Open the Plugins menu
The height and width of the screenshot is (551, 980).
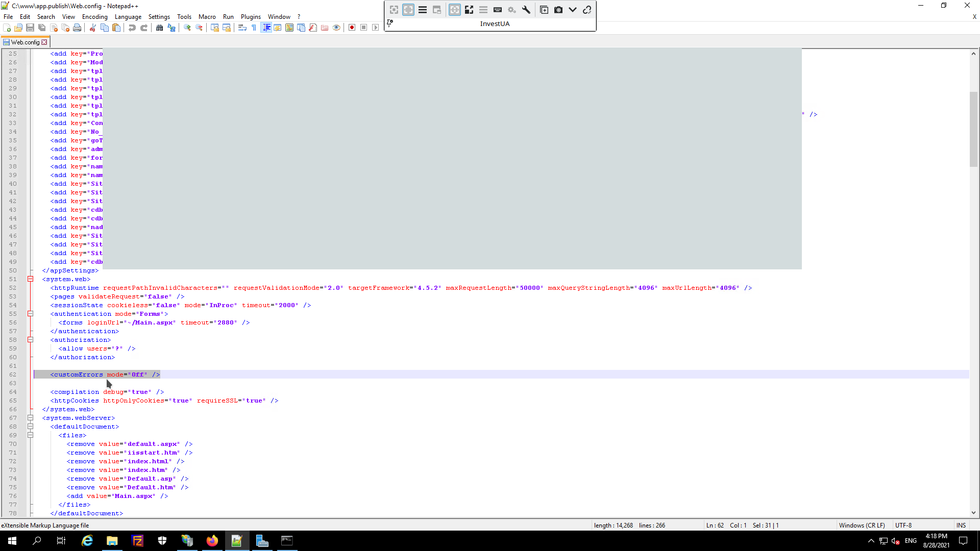click(x=251, y=17)
